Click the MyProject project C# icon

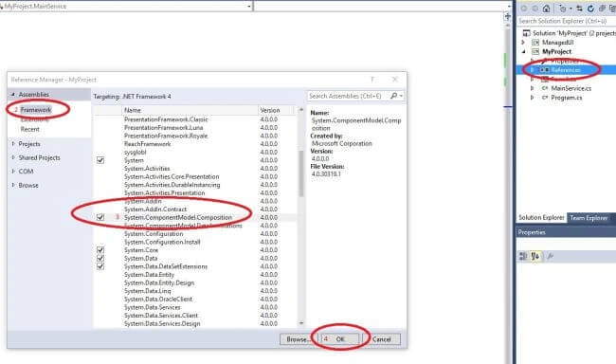[x=535, y=51]
